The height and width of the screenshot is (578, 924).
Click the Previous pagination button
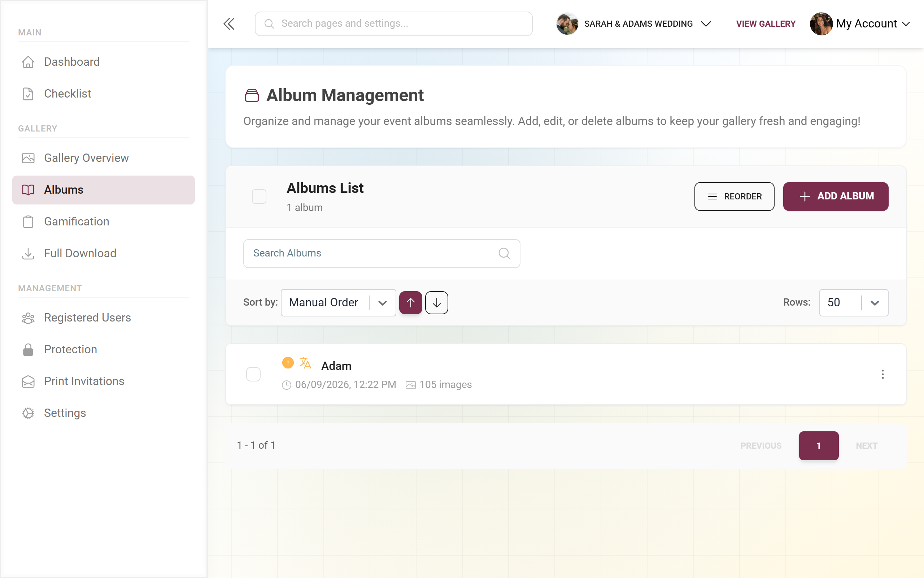760,446
